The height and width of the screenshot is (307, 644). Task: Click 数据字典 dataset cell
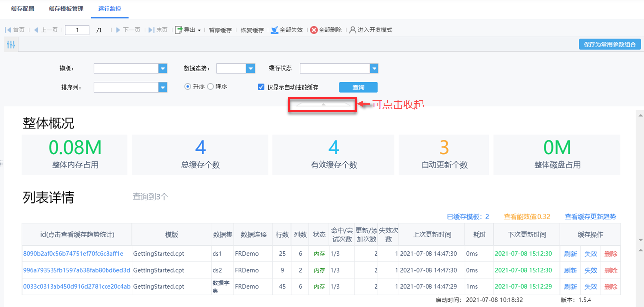coord(222,287)
